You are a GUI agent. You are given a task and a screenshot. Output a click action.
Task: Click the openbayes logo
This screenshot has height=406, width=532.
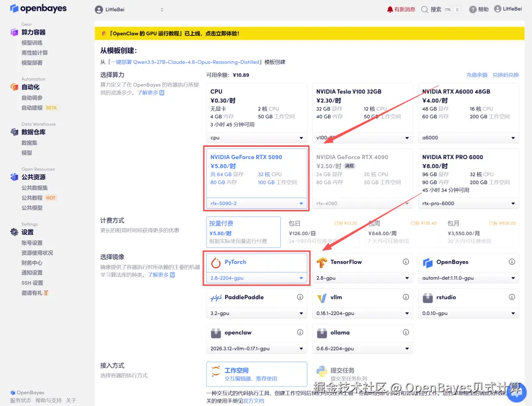click(38, 8)
